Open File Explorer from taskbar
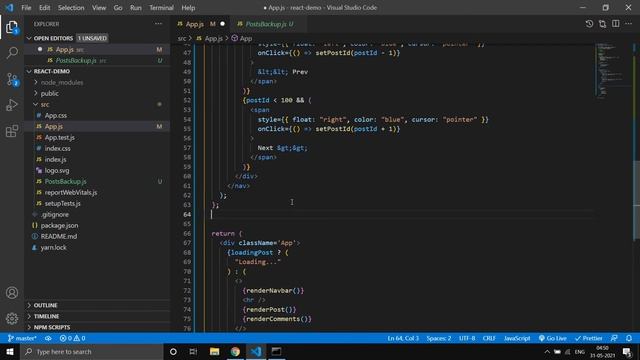 214,351
